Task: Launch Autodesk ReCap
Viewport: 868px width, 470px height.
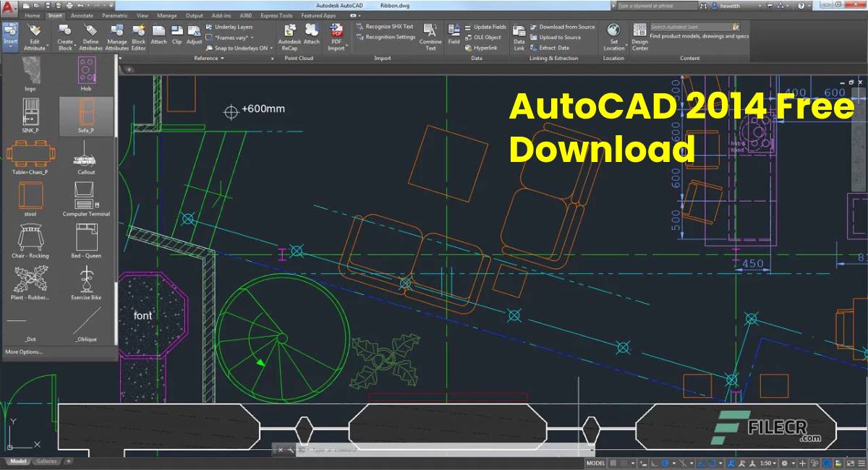Action: pos(289,36)
